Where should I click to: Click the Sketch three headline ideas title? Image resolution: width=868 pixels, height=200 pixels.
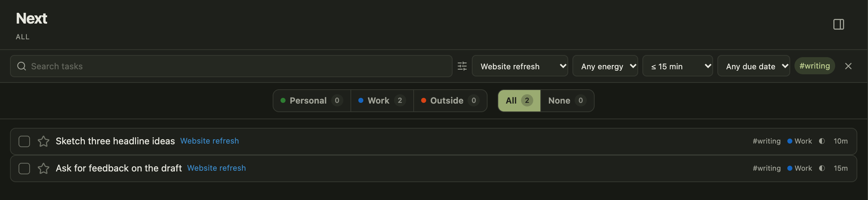pyautogui.click(x=115, y=141)
